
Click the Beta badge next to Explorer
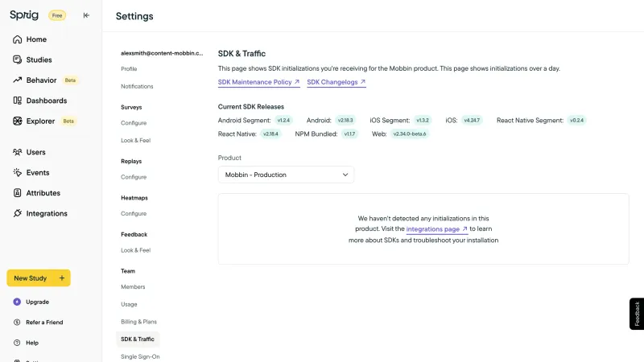coord(68,121)
